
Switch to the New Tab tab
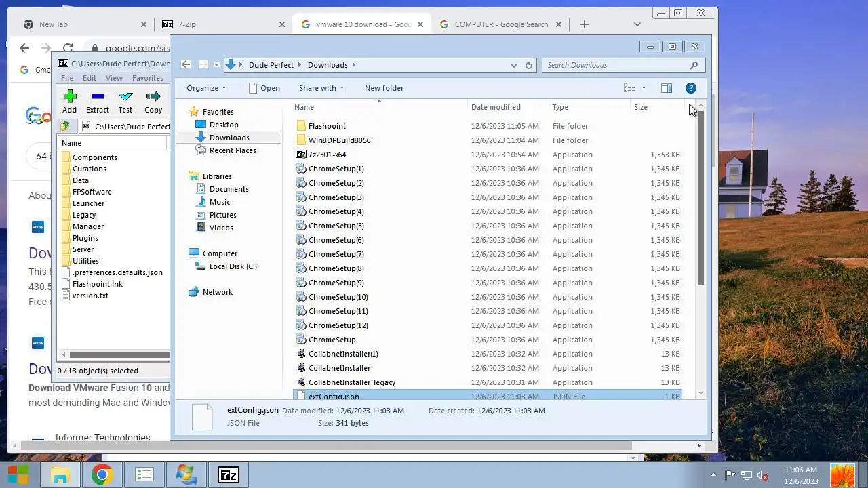pyautogui.click(x=85, y=24)
